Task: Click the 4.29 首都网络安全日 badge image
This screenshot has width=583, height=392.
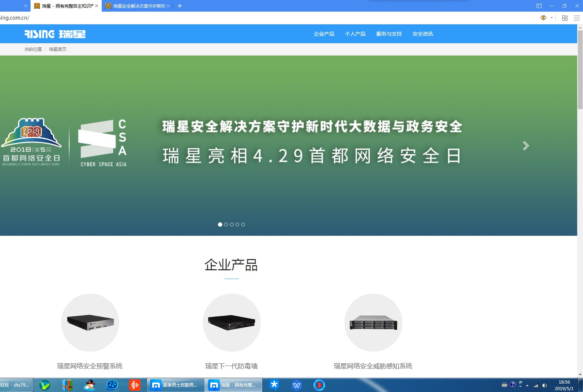Action: pos(31,142)
